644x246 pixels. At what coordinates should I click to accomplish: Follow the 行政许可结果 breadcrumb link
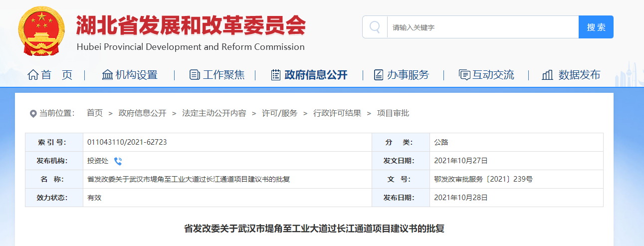click(337, 113)
